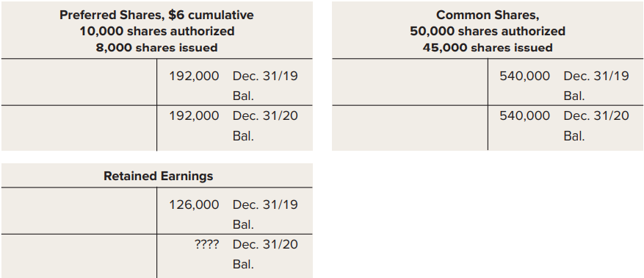Click "50,000 shares authorized" line
This screenshot has height=278, width=644.
(488, 31)
